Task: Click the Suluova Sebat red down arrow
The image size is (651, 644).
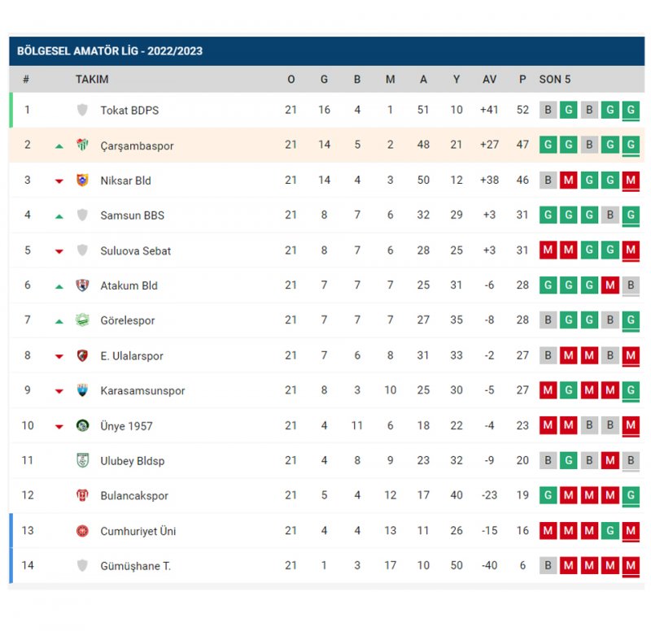Action: [x=59, y=251]
